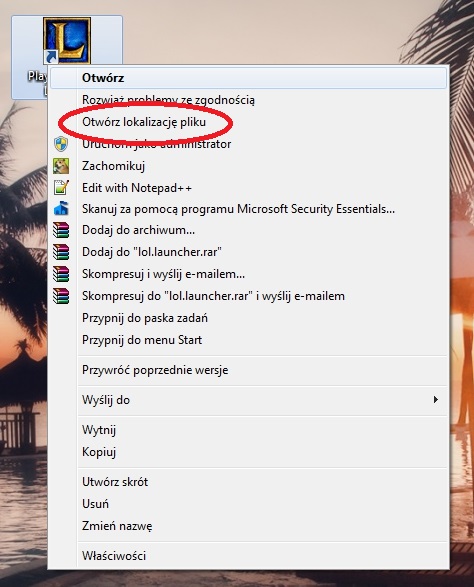Click the Microsoft Security Essentials icon
This screenshot has height=587, width=474.
(61, 209)
